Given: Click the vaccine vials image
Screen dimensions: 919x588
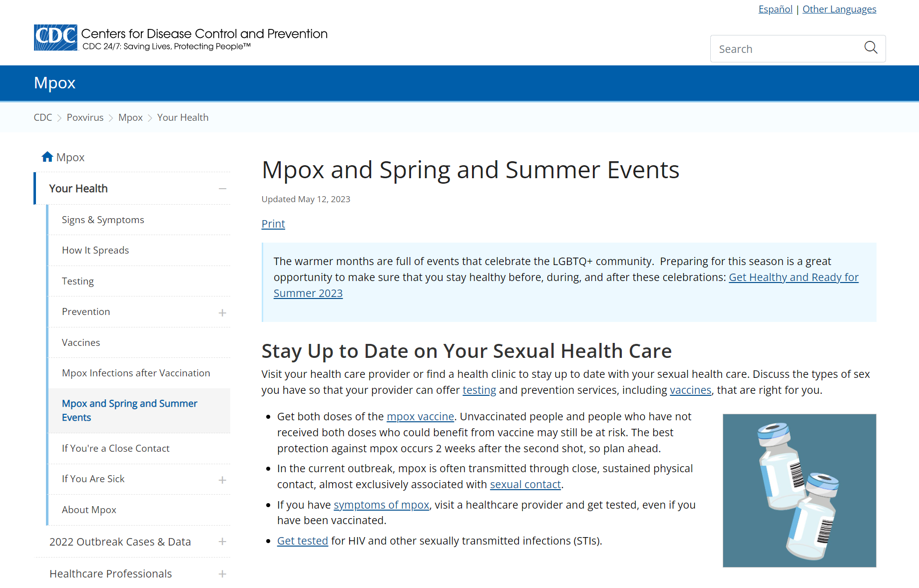Looking at the screenshot, I should click(x=799, y=490).
